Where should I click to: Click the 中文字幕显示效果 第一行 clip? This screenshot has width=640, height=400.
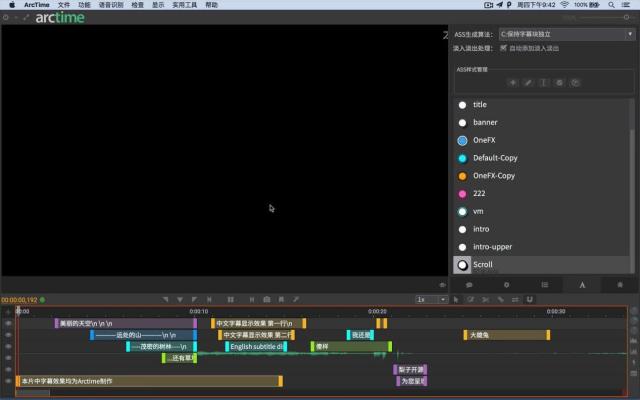coord(258,323)
